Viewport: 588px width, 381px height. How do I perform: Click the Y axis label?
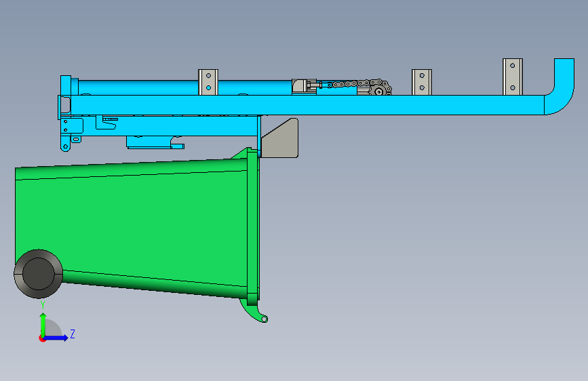[43, 305]
